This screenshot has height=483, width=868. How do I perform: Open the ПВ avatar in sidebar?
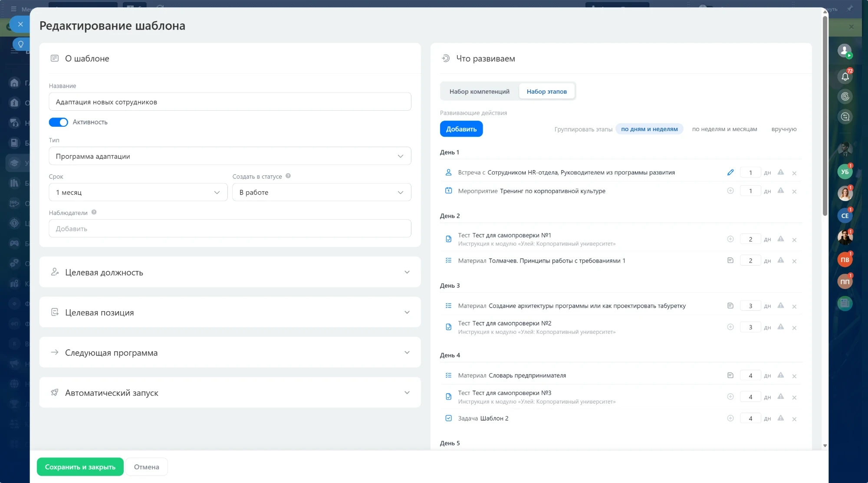(x=845, y=260)
